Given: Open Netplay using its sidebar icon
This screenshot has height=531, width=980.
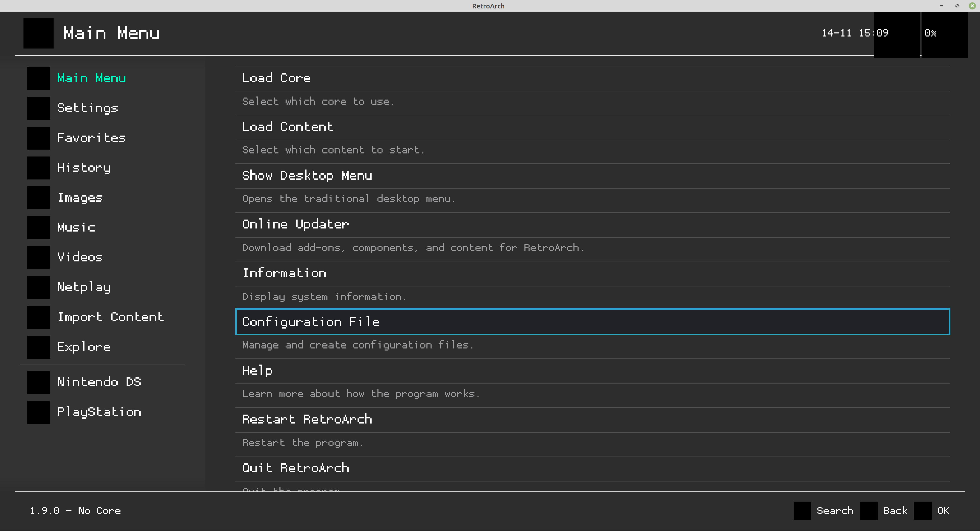Looking at the screenshot, I should 38,287.
